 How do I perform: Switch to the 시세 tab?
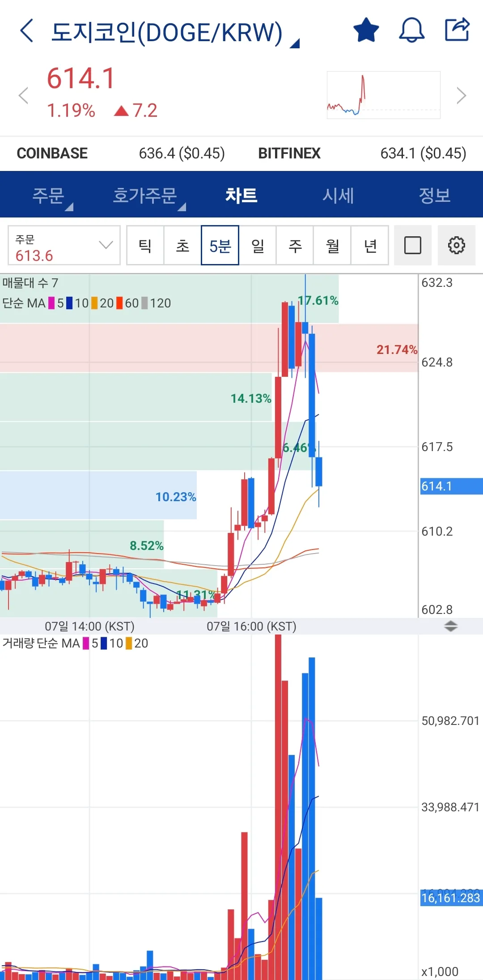338,196
